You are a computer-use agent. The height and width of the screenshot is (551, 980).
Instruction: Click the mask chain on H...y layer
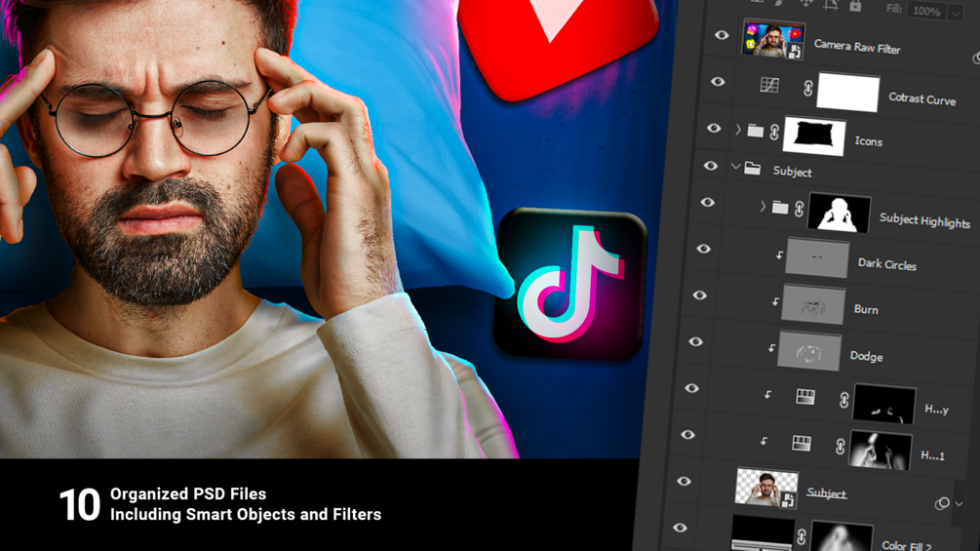point(843,400)
